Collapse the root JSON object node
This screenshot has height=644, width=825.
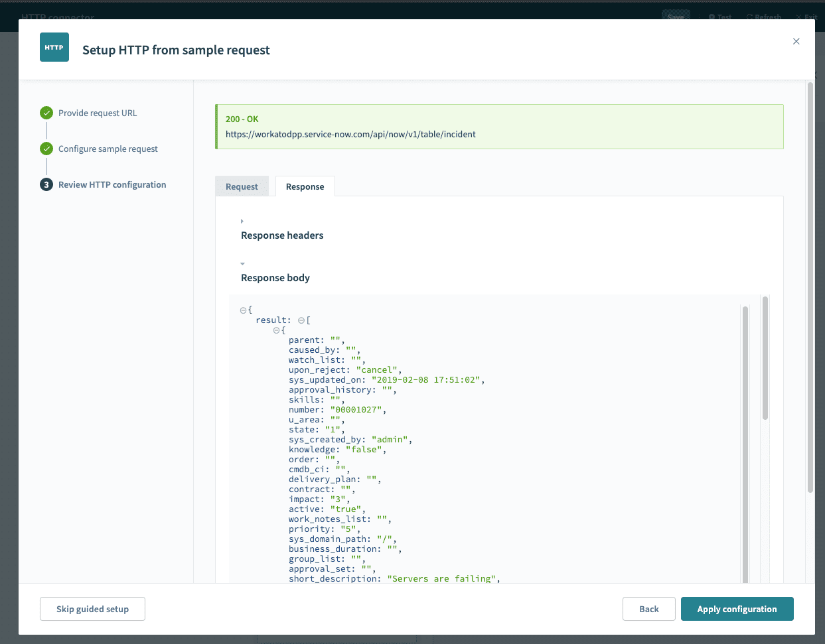click(x=243, y=310)
